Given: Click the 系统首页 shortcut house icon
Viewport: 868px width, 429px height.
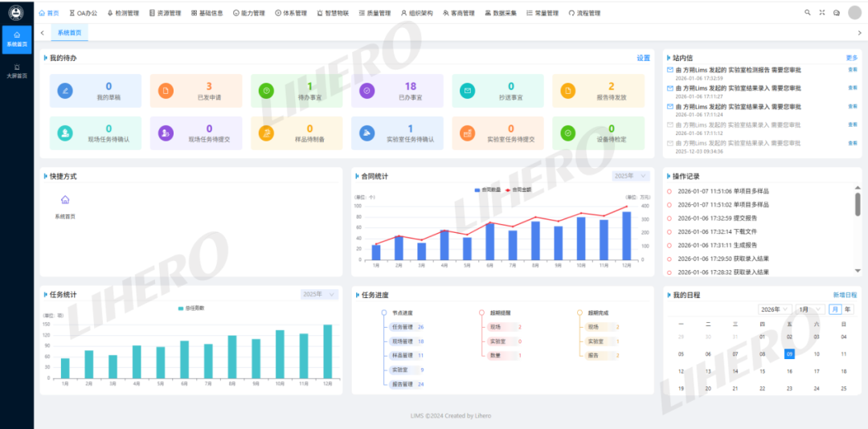Looking at the screenshot, I should point(65,200).
